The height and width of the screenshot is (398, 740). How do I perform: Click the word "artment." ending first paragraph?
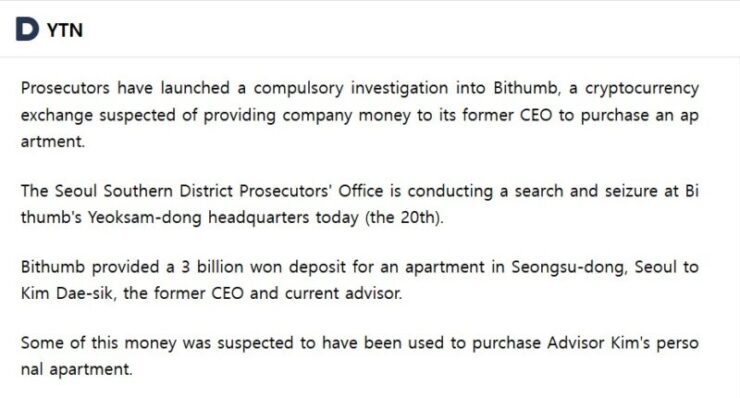(x=53, y=141)
